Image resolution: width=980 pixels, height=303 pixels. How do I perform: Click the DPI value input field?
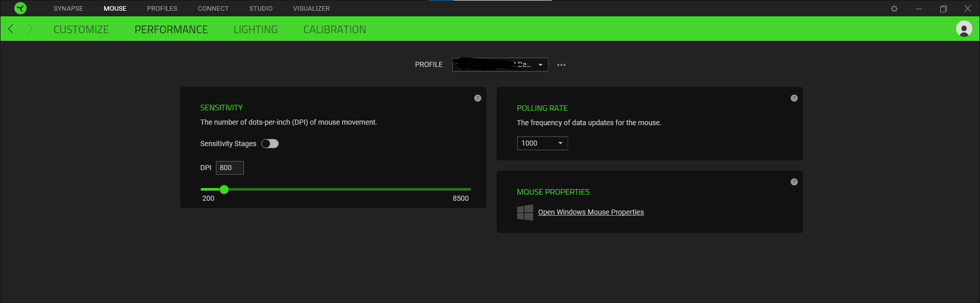[230, 168]
